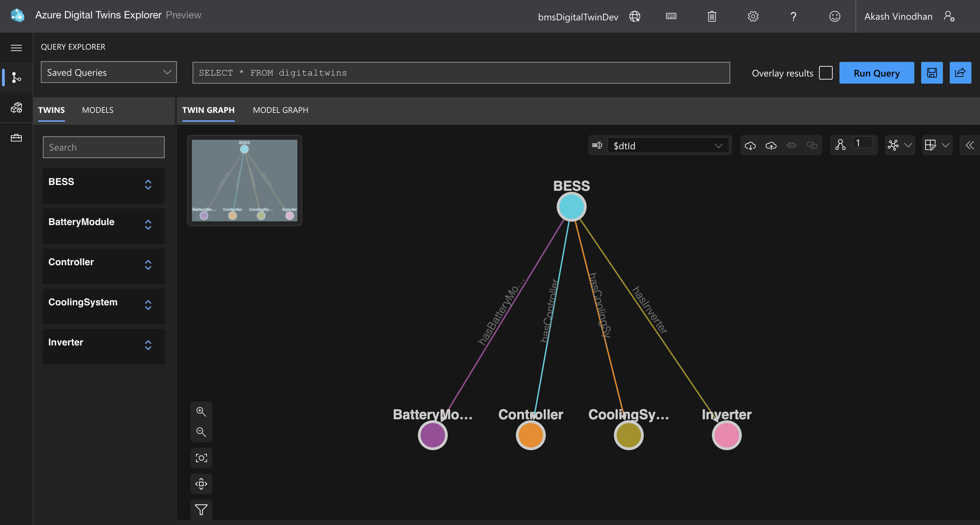The image size is (980, 525).
Task: Switch to the MODEL GRAPH tab
Action: (281, 110)
